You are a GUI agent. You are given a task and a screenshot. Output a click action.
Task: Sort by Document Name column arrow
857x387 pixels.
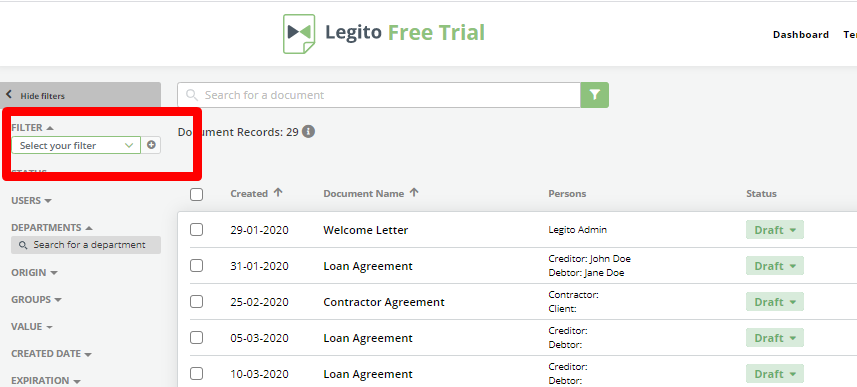point(414,193)
